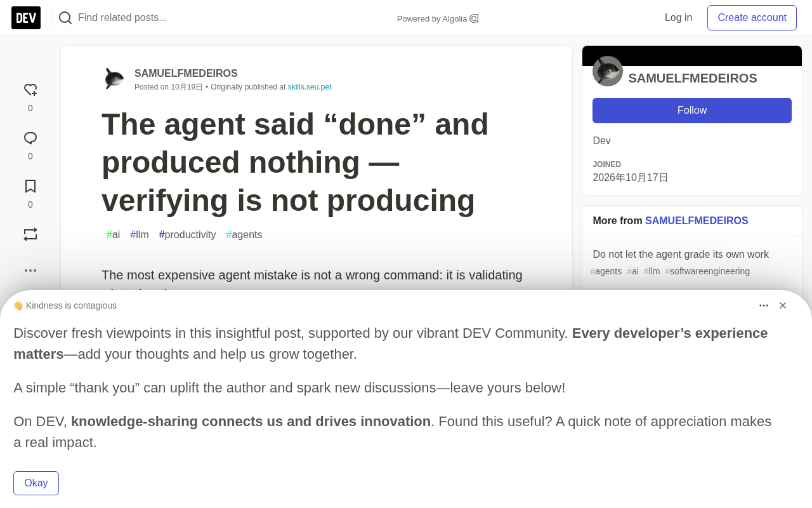Click the boost repost arrows icon
The height and width of the screenshot is (508, 812).
tap(30, 234)
